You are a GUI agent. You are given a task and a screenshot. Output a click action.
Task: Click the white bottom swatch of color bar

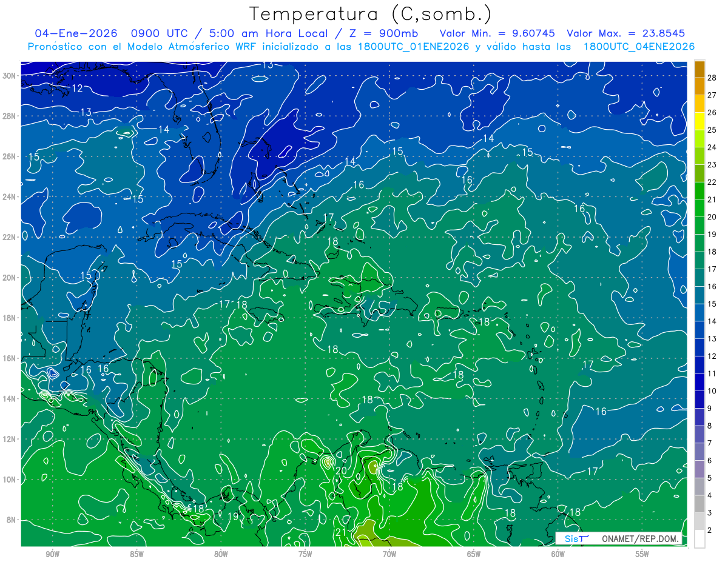(x=699, y=538)
